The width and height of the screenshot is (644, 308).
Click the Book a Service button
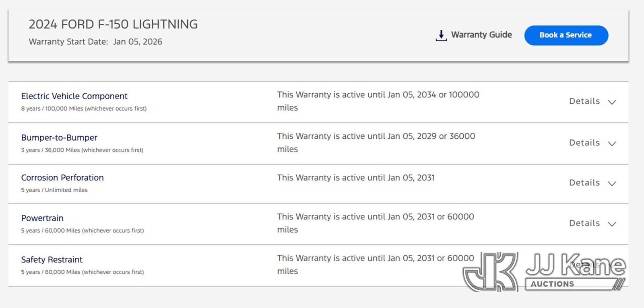pyautogui.click(x=566, y=35)
